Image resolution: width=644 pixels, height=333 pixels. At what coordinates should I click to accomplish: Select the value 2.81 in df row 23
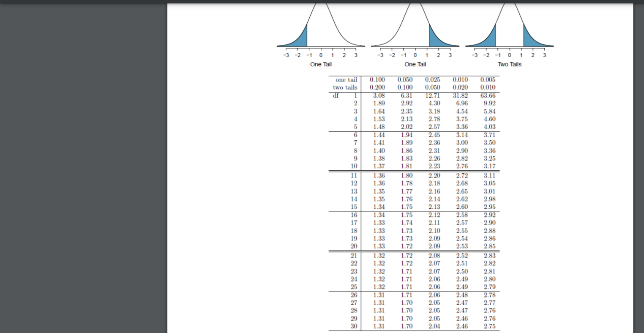click(489, 271)
